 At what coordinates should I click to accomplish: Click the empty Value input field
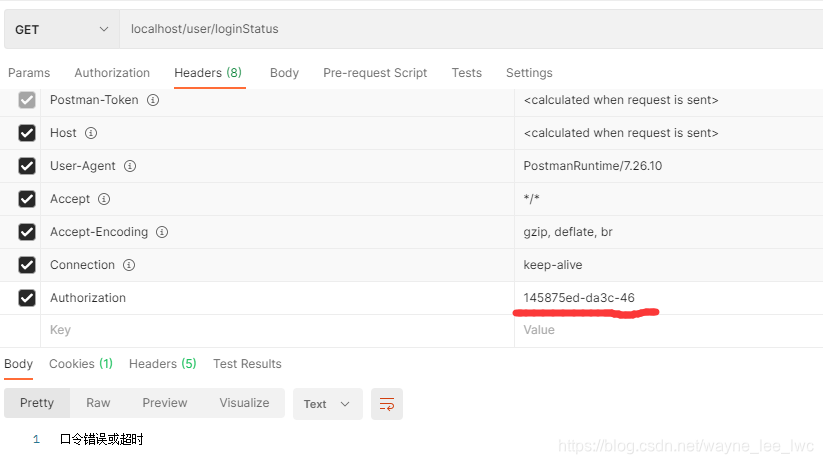669,330
